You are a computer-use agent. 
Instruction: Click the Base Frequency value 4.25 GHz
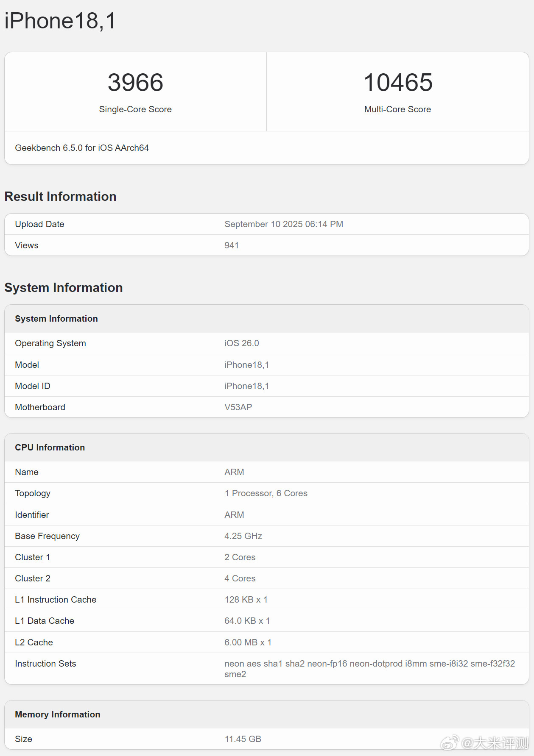point(243,536)
